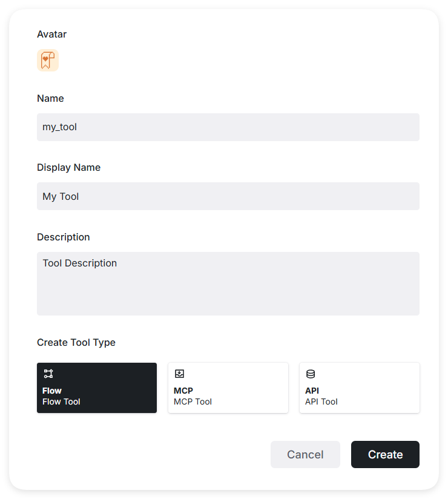
Task: Click into the Display Name field
Action: pyautogui.click(x=228, y=196)
